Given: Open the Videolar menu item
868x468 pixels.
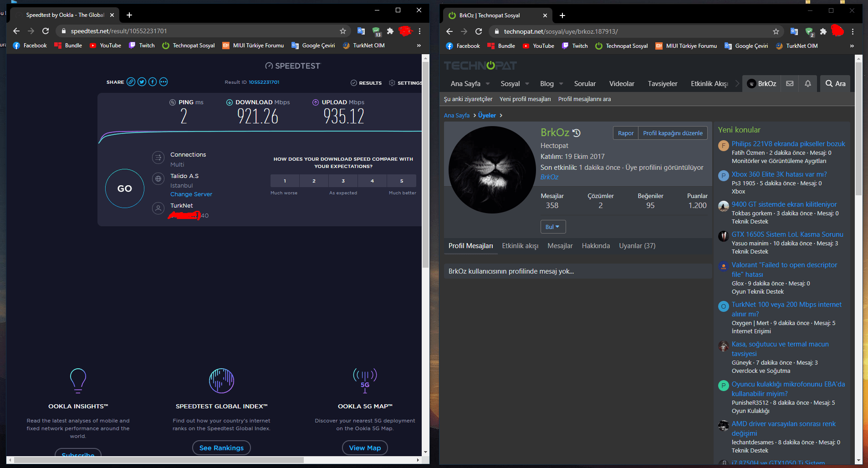Looking at the screenshot, I should tap(622, 84).
